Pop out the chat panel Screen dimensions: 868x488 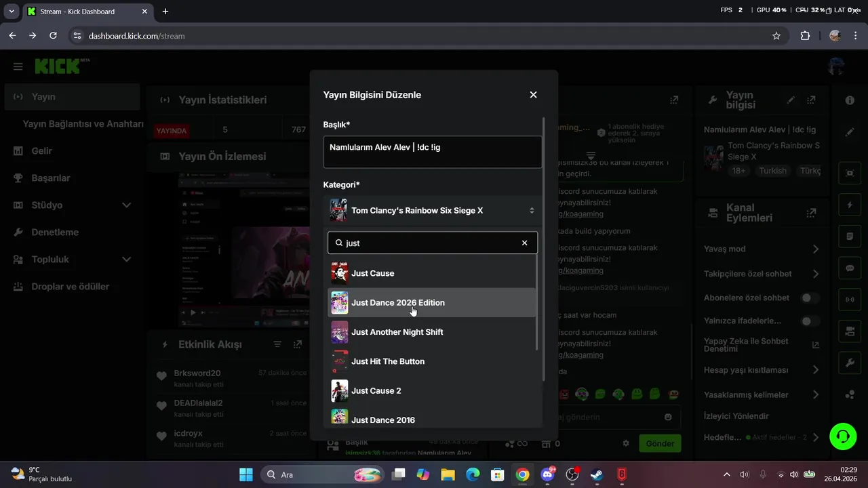673,100
